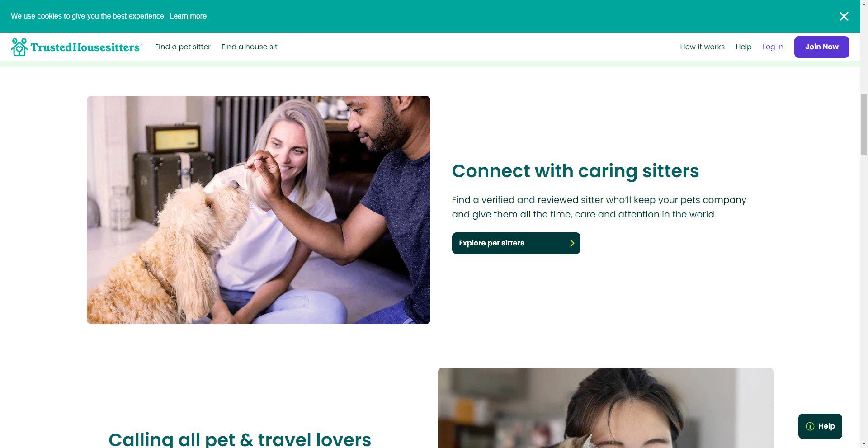Click the dog and couple photo
The width and height of the screenshot is (868, 448).
259,210
